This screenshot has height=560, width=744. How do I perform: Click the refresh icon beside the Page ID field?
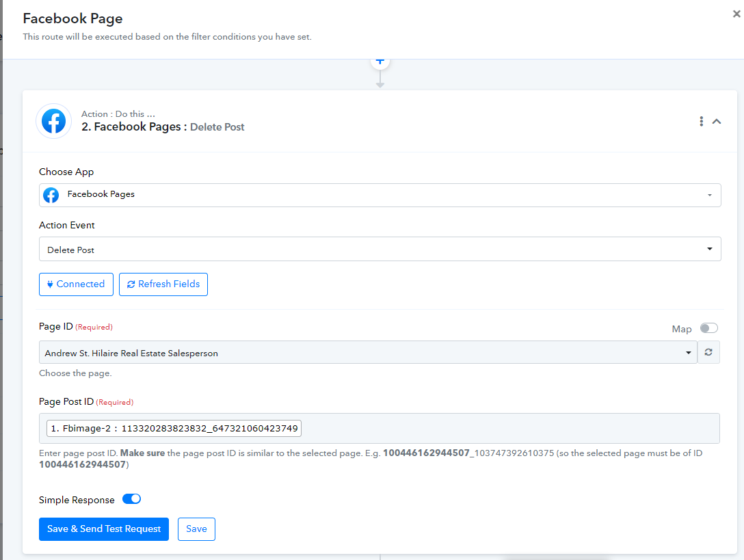coord(708,352)
